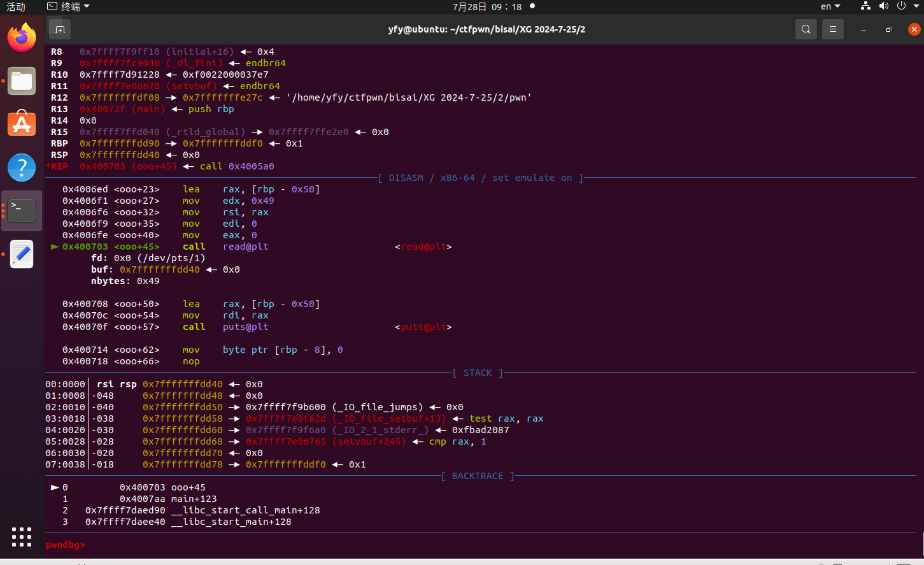Click 'call puts@plt' at 0x40070f
Image resolution: width=924 pixels, height=565 pixels.
point(225,327)
